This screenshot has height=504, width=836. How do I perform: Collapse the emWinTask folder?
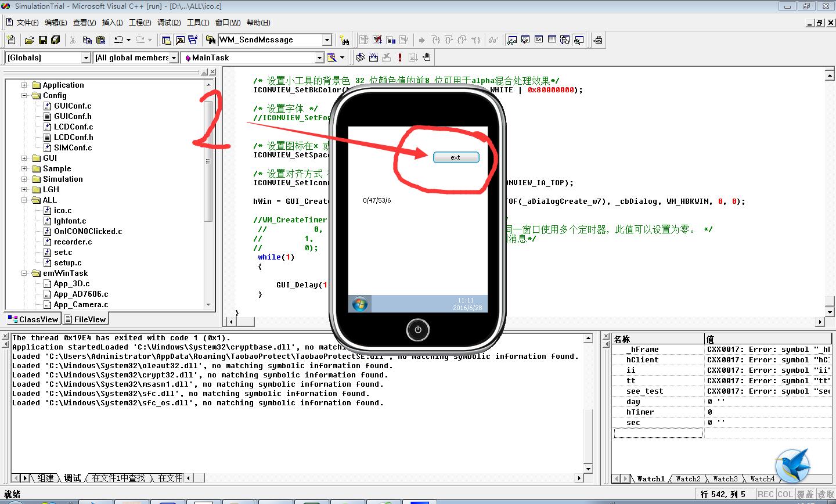tap(24, 273)
